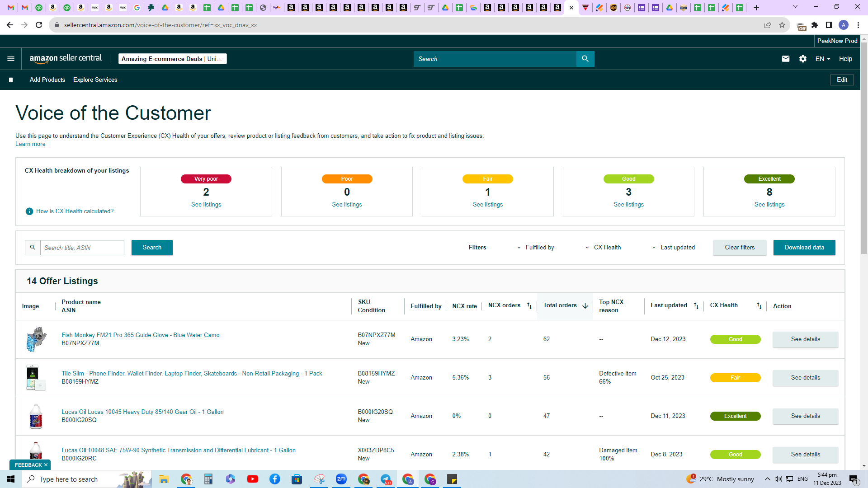Image resolution: width=868 pixels, height=488 pixels.
Task: Sort by Total orders down arrow
Action: point(585,306)
